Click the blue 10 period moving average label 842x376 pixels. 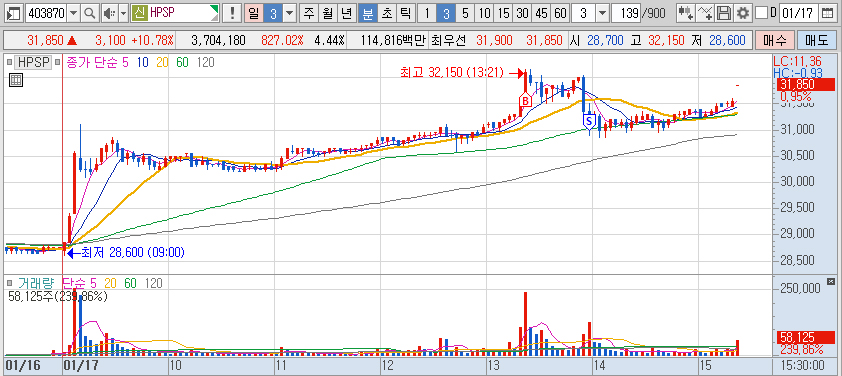click(143, 62)
